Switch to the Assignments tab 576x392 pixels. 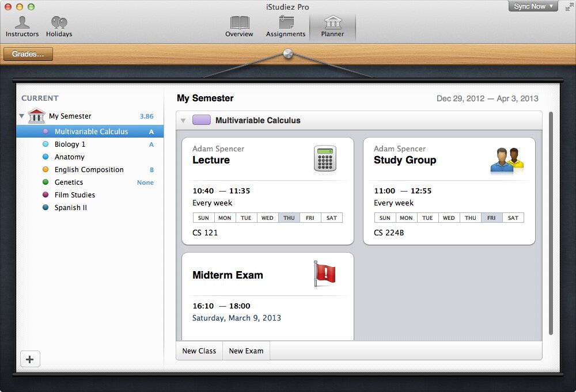[286, 26]
